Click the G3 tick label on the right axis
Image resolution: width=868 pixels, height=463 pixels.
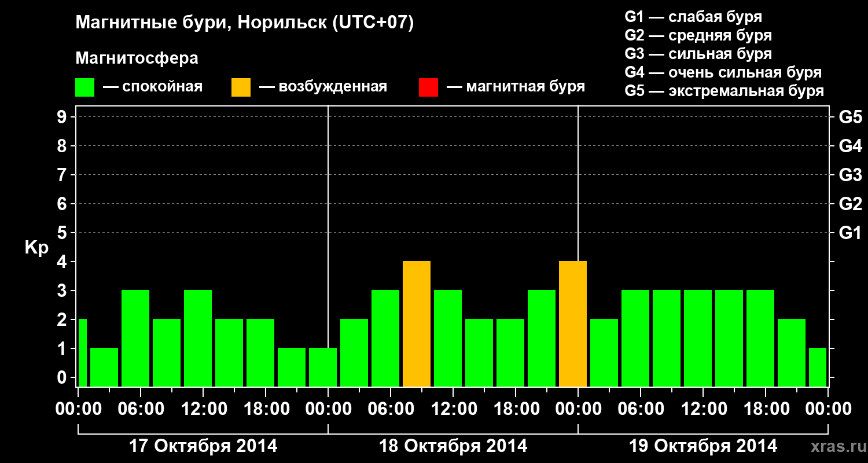pyautogui.click(x=850, y=175)
